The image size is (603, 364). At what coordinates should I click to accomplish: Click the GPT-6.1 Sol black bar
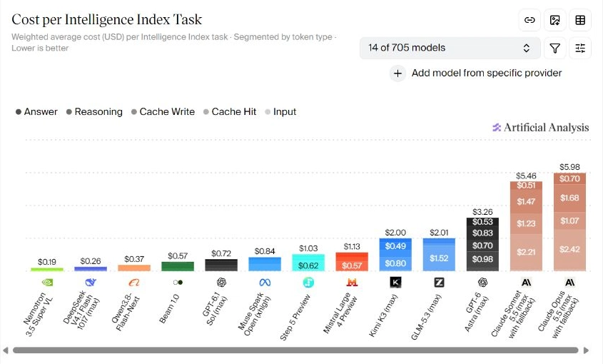221,265
